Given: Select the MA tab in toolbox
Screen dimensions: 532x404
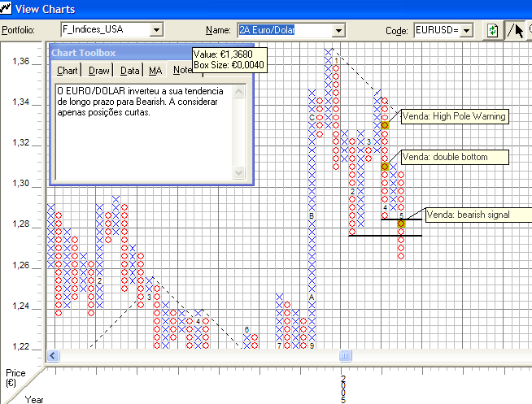Looking at the screenshot, I should [155, 71].
